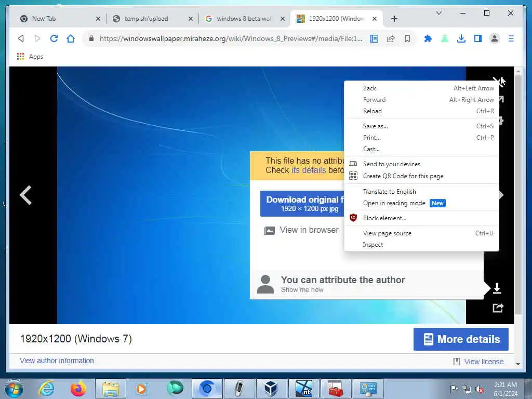Click the green extension icon in toolbar
Image resolution: width=532 pixels, height=399 pixels.
[445, 38]
